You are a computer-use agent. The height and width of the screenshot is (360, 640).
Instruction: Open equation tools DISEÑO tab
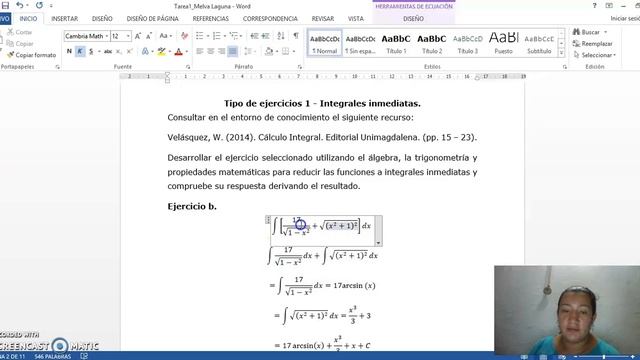click(413, 19)
